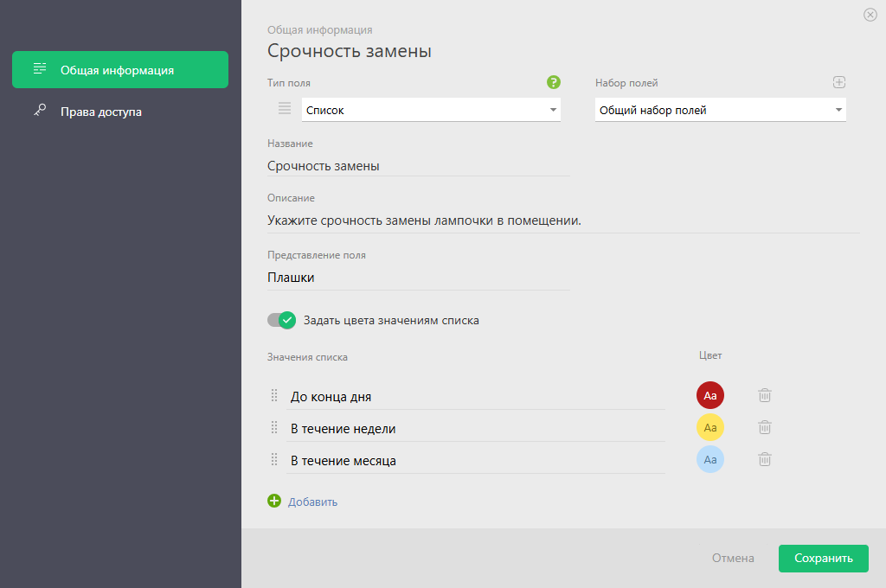Delete the "В течение месяца" list value
The image size is (886, 588).
pyautogui.click(x=765, y=459)
